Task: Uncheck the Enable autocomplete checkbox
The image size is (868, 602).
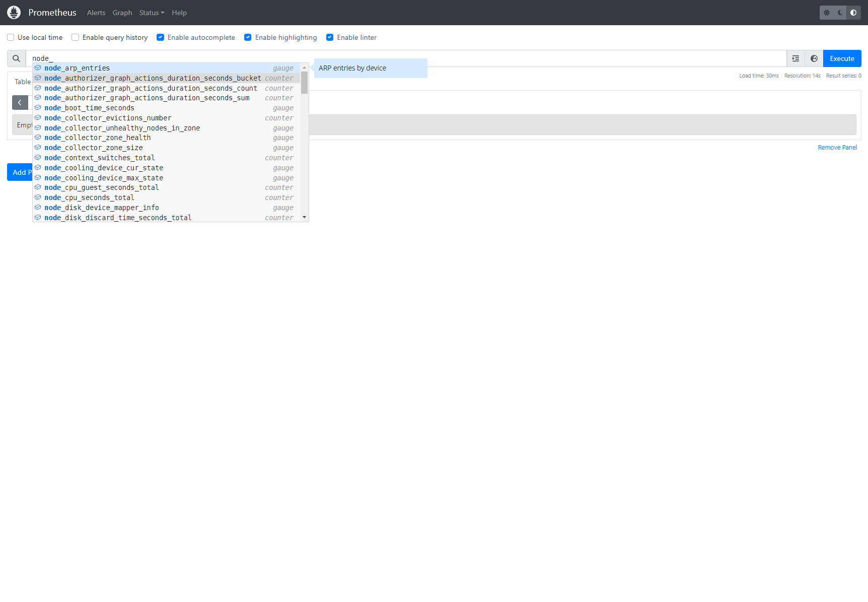Action: click(161, 37)
